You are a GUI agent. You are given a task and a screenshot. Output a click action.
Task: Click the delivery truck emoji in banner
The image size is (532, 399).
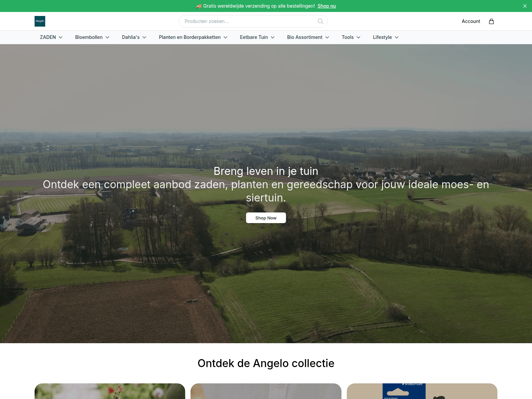pos(199,6)
